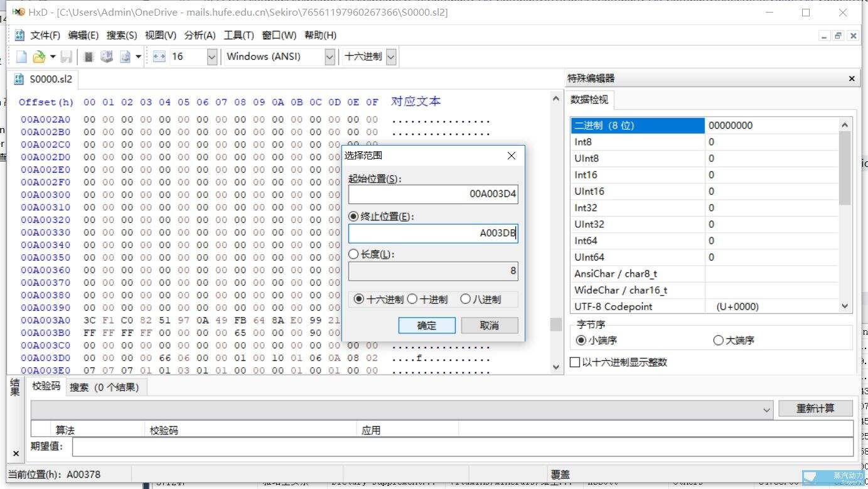868x489 pixels.
Task: Click the hex view scroll-up arrow
Action: [555, 99]
